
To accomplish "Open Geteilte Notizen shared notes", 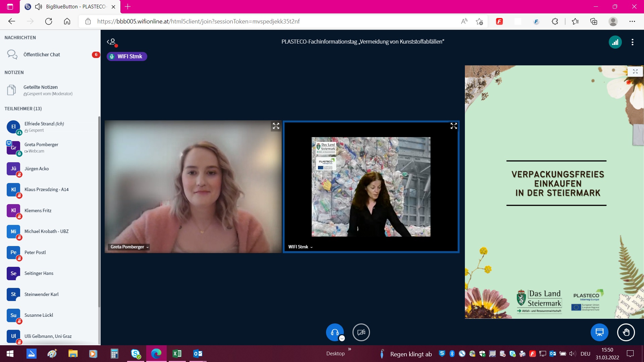I will 50,90.
